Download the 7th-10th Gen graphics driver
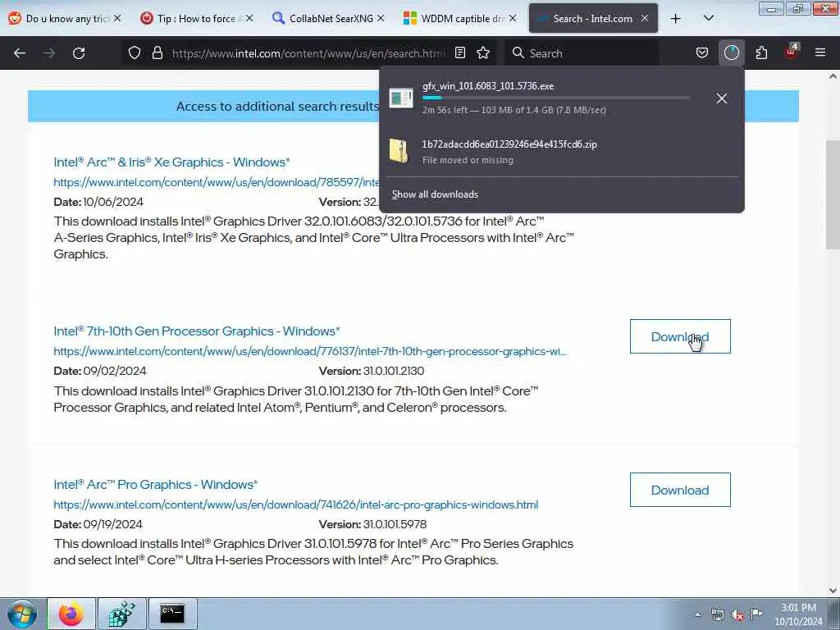Viewport: 840px width, 630px height. 680,336
